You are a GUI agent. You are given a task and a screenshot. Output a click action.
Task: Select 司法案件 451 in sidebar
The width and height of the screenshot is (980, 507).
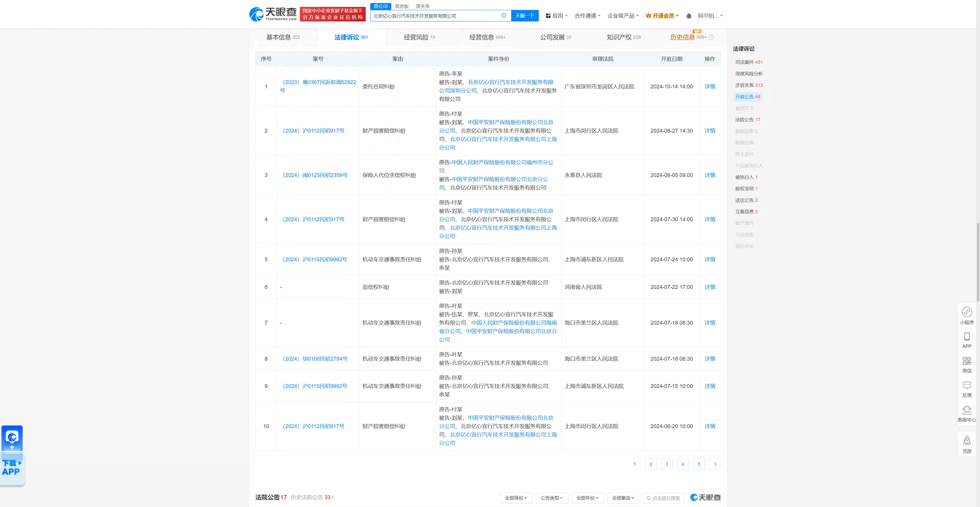[749, 62]
